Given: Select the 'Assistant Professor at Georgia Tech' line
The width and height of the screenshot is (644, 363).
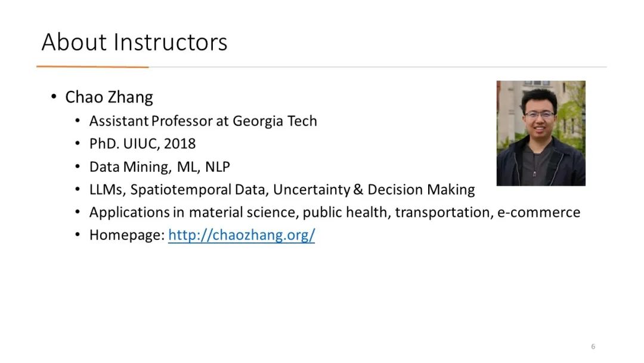Looking at the screenshot, I should click(203, 121).
